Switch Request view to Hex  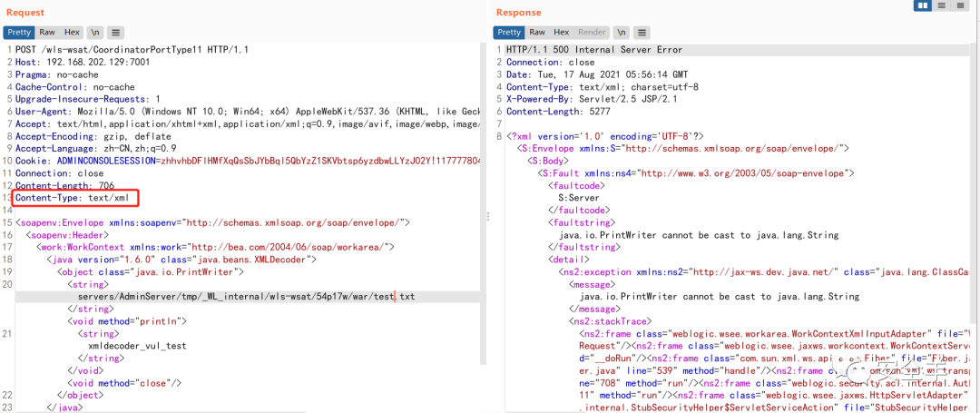tap(72, 33)
